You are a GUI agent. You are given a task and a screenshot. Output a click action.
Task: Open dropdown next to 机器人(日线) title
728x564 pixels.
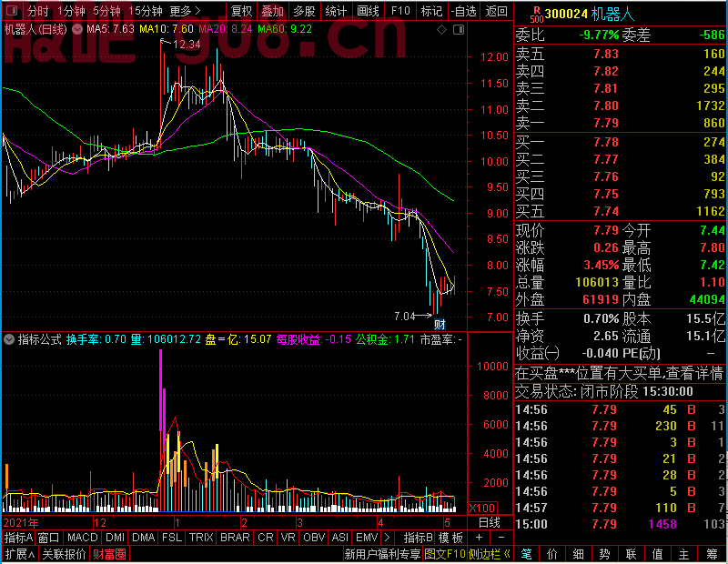click(77, 30)
